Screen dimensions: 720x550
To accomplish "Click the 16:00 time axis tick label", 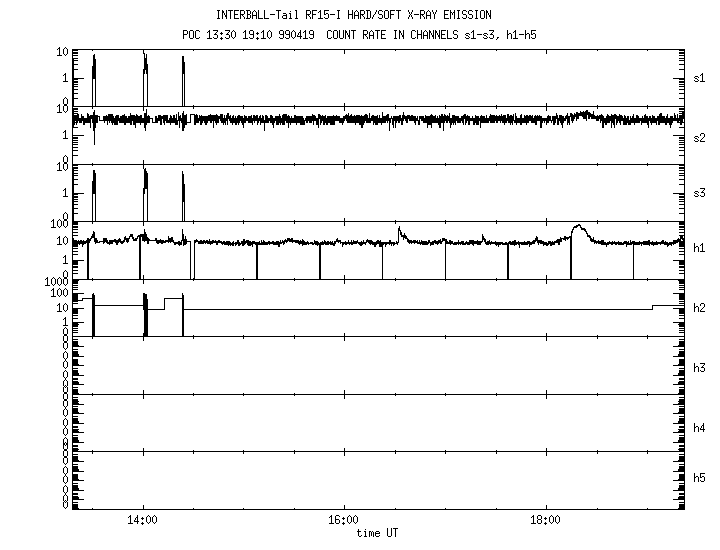I will [343, 521].
